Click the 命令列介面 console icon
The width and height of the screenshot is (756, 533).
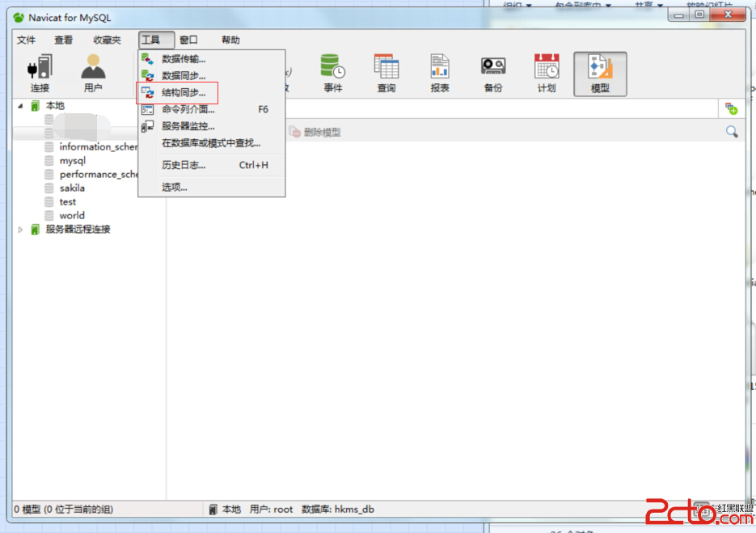[147, 109]
